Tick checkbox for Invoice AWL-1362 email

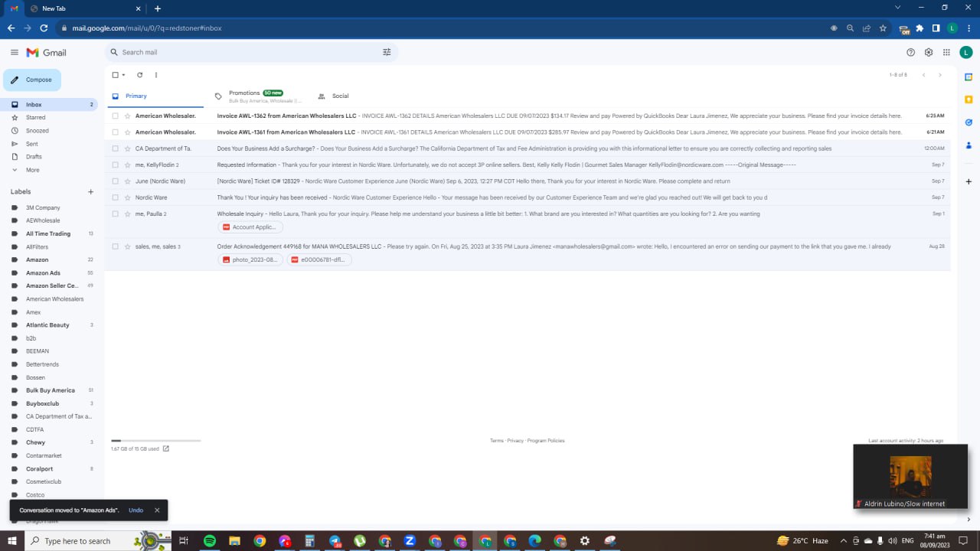pos(116,116)
